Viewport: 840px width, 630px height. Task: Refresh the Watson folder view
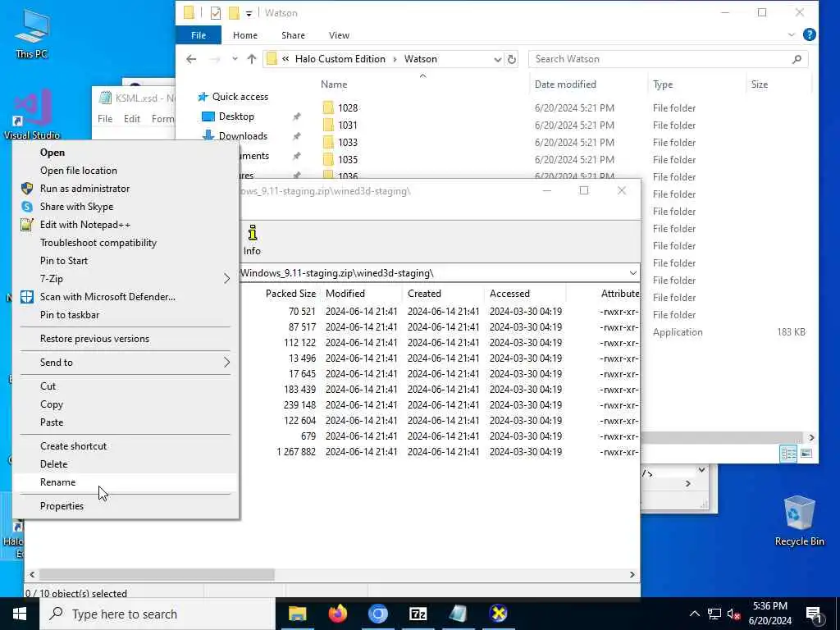coord(512,59)
